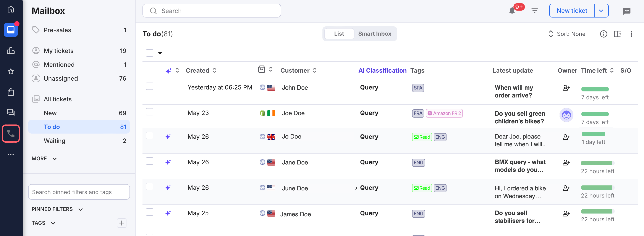
Task: Sort by the Customer column
Action: 298,71
